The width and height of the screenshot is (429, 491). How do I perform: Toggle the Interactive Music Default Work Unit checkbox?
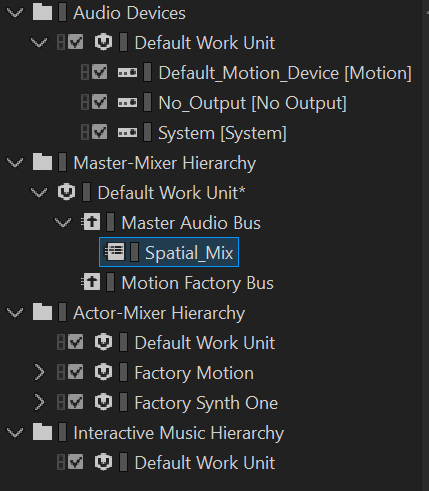click(76, 462)
